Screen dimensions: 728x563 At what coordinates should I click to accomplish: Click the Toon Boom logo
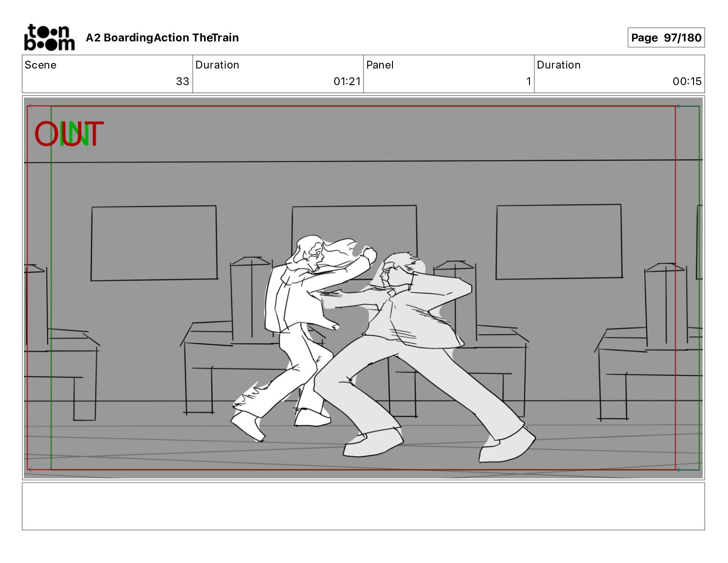(49, 37)
